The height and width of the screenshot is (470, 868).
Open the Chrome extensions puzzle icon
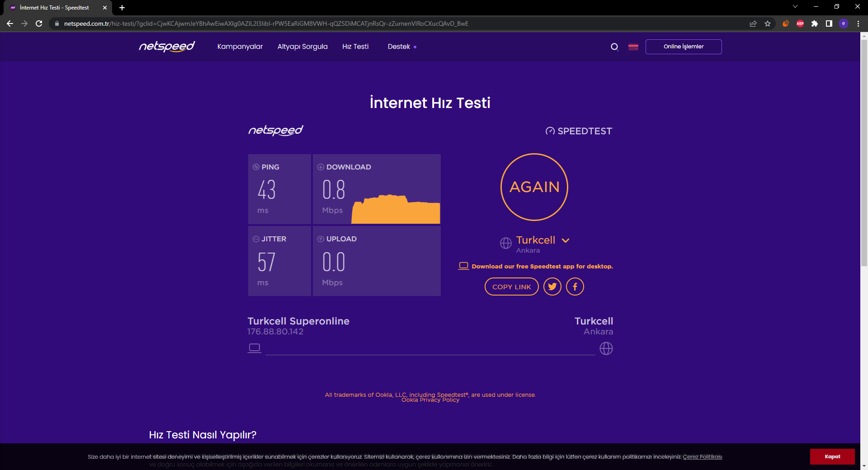tap(815, 23)
